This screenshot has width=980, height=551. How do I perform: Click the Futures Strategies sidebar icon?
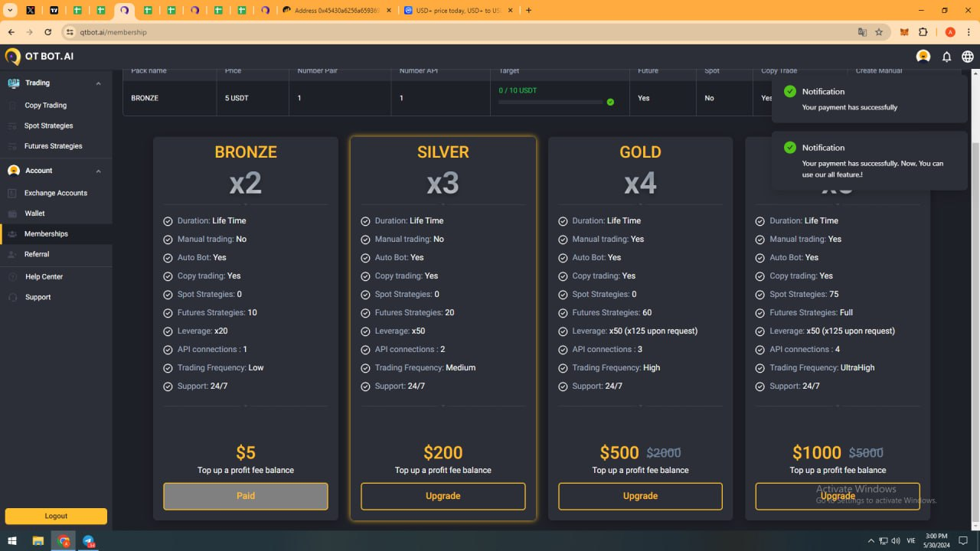pyautogui.click(x=12, y=146)
